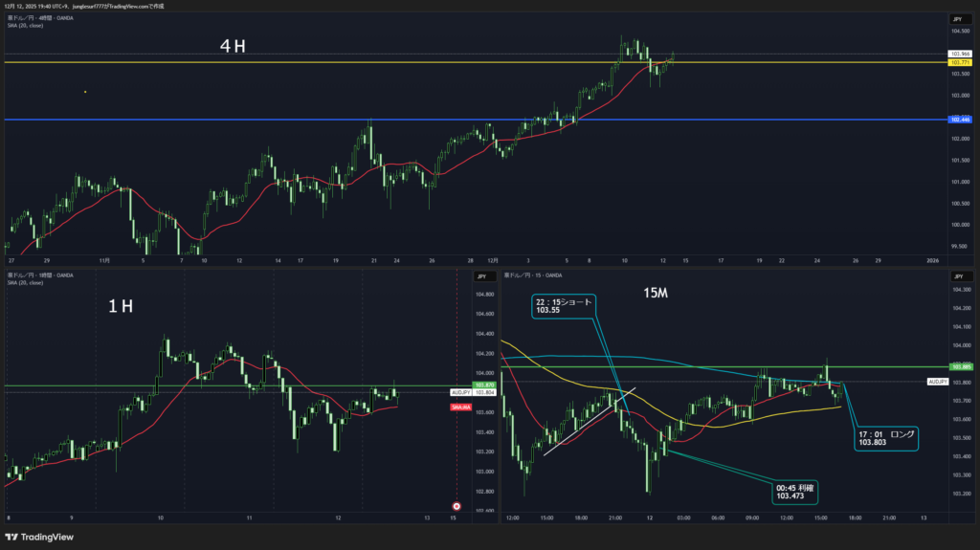Viewport: 980px width, 550px height.
Task: Click the SMA (20, close) legend in 4H chart
Action: coord(24,25)
